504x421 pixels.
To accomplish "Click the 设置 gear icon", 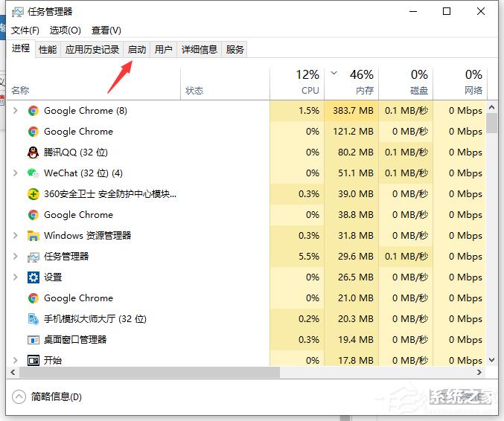I will tap(33, 277).
